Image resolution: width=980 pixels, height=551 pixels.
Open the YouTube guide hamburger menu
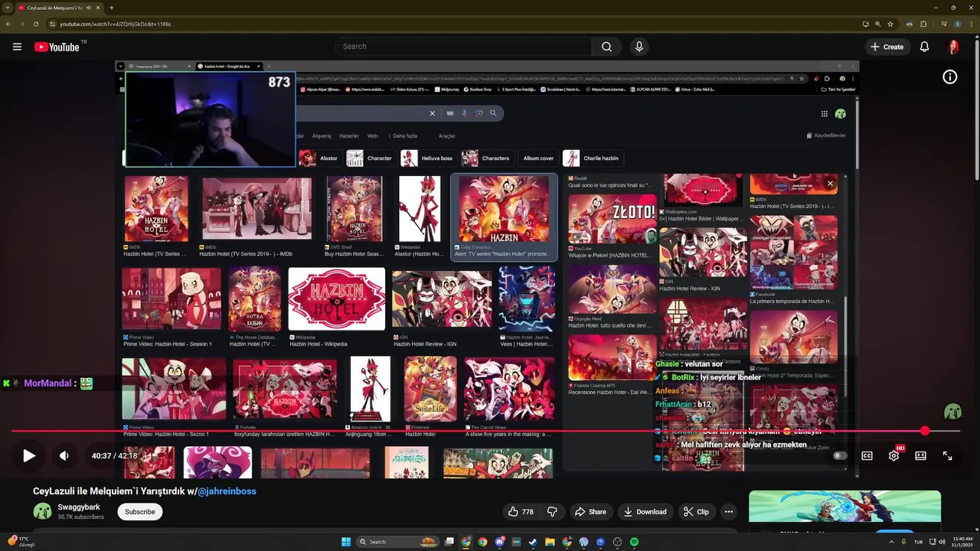click(x=17, y=47)
